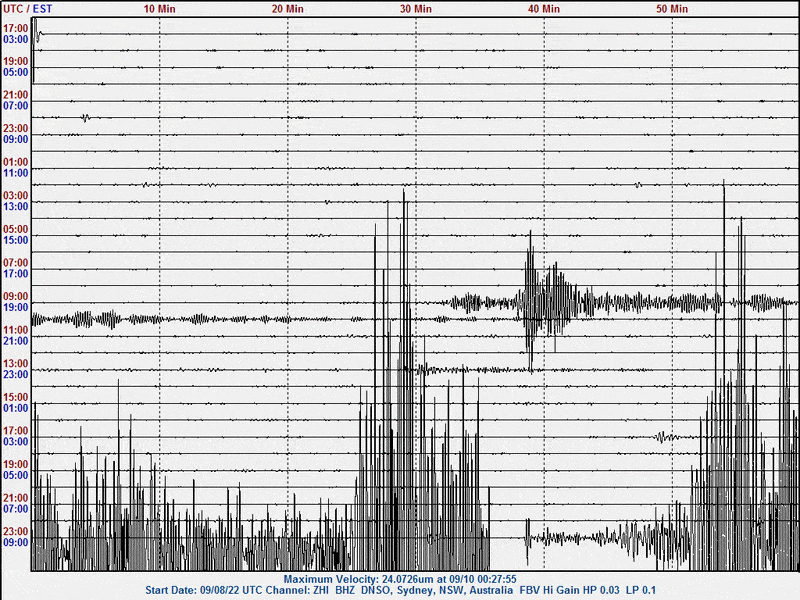
Task: Click the "Maximum Velocity: 24.0726um" readout text
Action: click(x=352, y=579)
